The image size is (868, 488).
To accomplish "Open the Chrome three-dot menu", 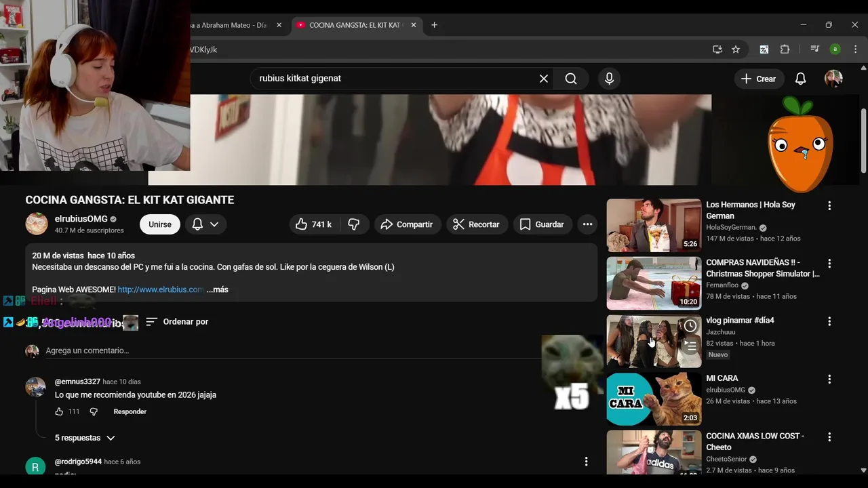I will click(855, 49).
